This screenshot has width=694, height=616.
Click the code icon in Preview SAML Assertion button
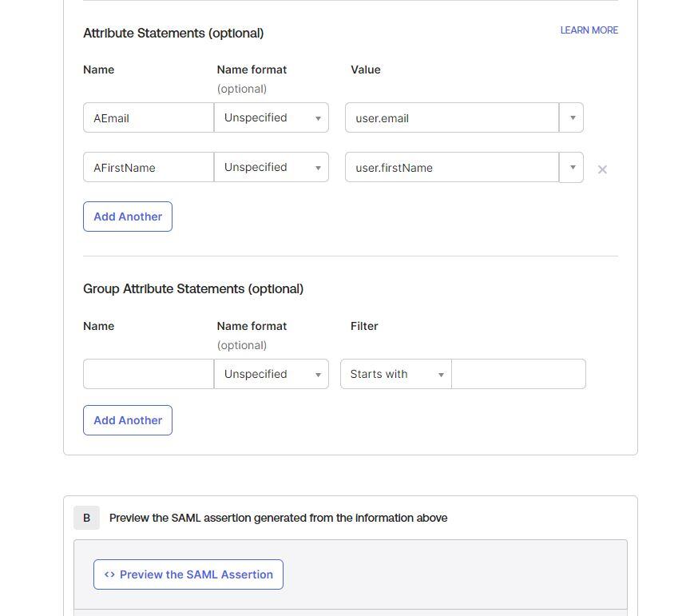click(x=109, y=574)
